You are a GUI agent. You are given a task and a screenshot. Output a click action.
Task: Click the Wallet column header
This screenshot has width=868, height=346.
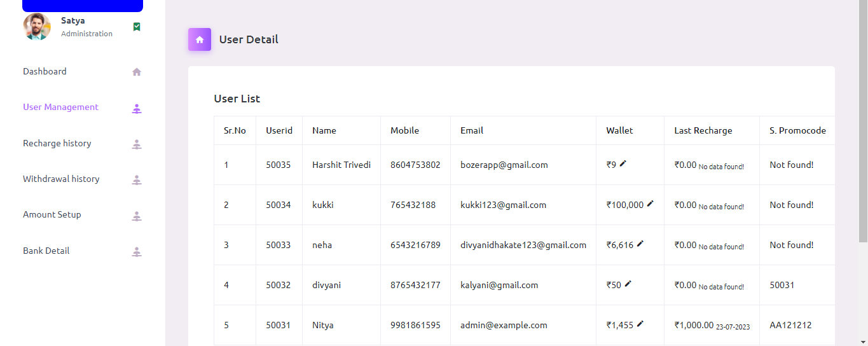coord(619,130)
